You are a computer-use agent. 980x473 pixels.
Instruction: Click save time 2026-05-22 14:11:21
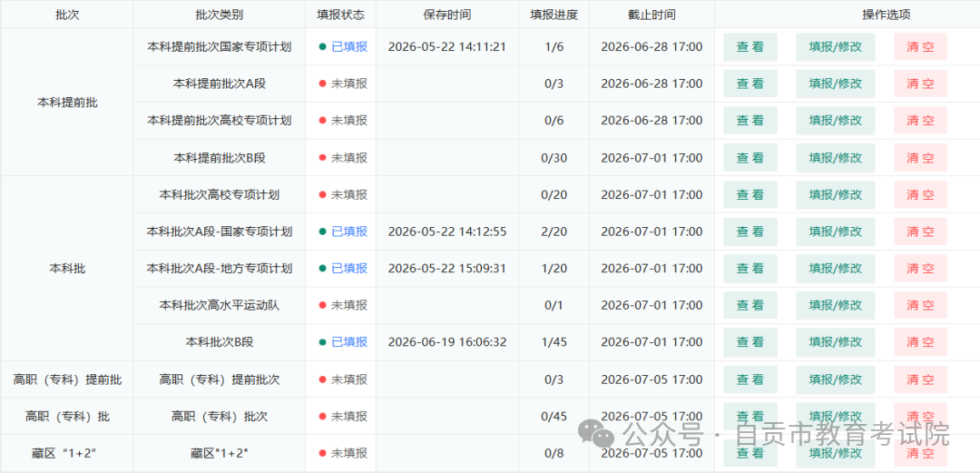tap(446, 47)
